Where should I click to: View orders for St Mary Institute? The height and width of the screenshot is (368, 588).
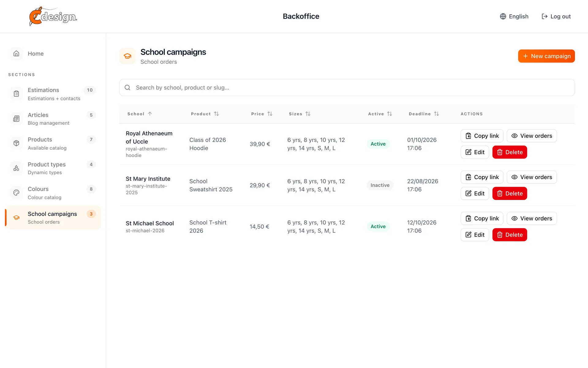pyautogui.click(x=532, y=177)
